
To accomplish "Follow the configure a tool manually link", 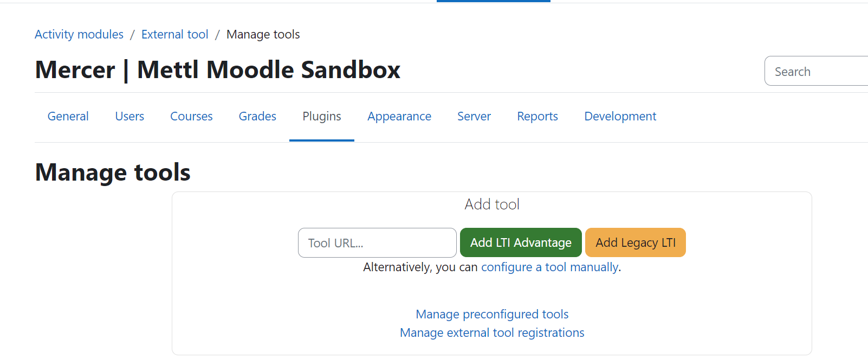I will point(549,267).
